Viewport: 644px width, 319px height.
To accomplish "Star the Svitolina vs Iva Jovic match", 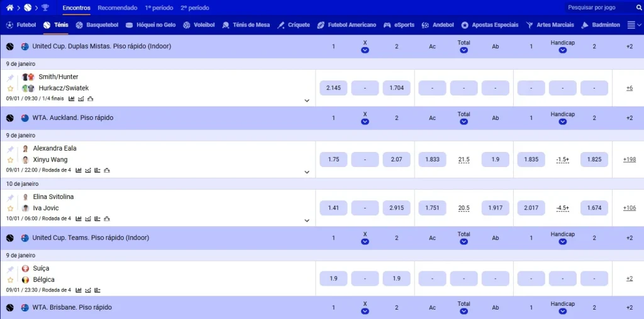I will [10, 208].
